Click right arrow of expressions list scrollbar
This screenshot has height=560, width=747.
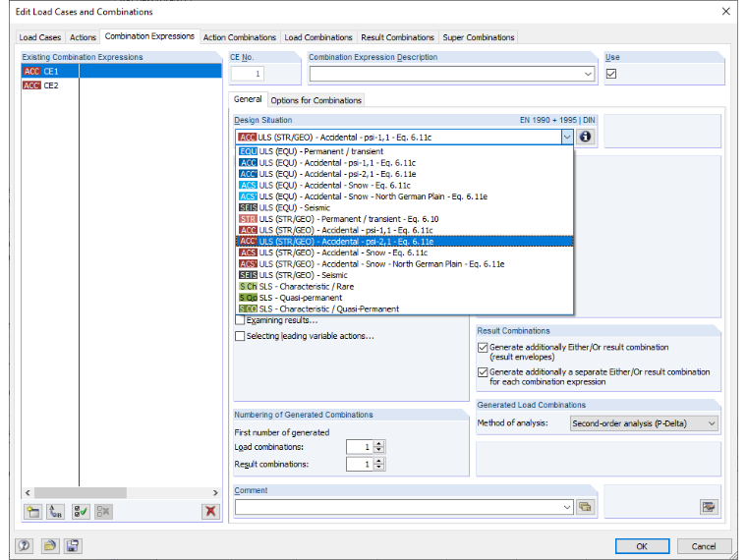coord(215,493)
